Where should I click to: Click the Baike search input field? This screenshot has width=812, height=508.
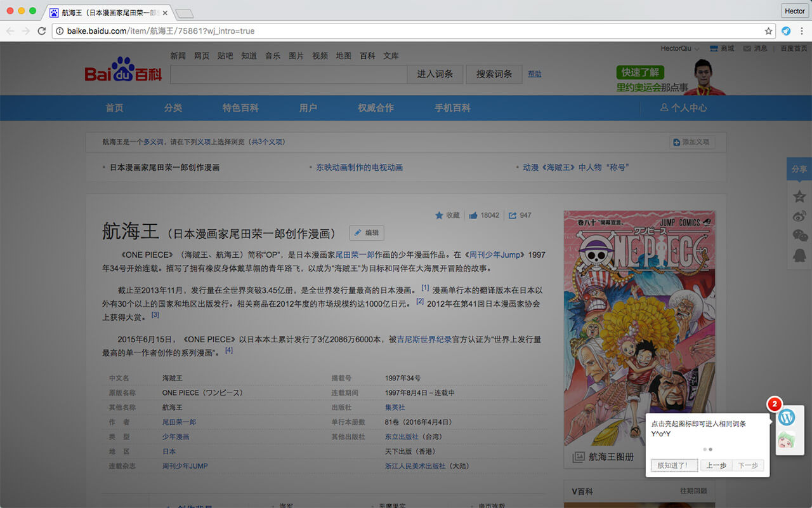point(289,74)
